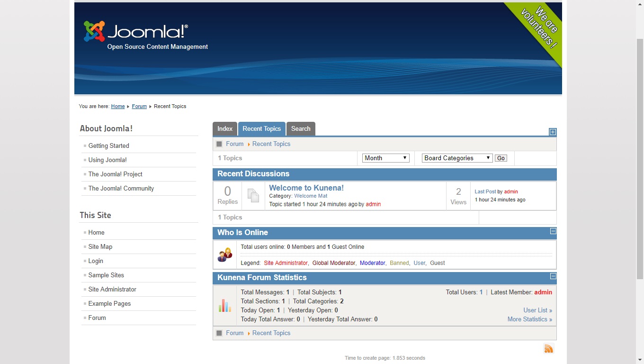Select the Recent Topics tab
644x364 pixels.
[x=262, y=129]
